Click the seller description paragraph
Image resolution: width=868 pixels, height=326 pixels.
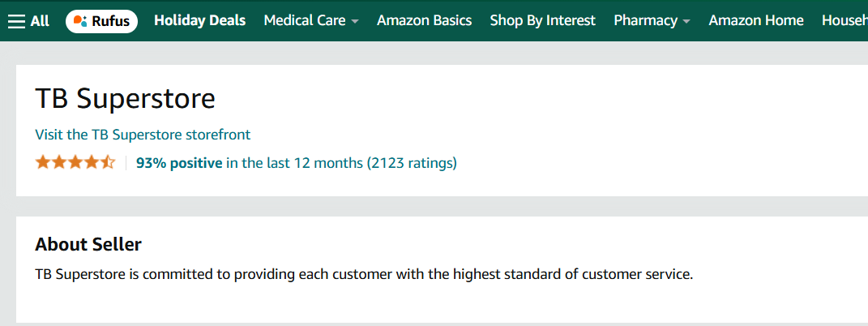tap(364, 274)
